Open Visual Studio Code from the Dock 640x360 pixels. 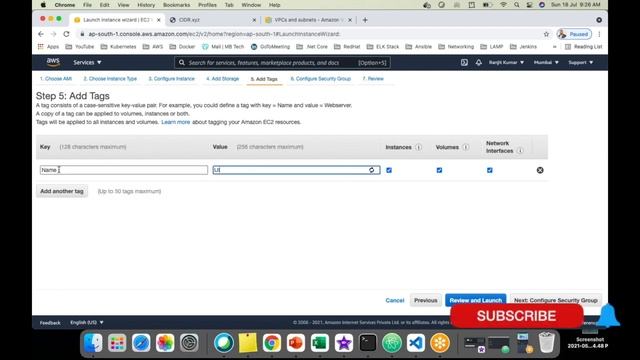point(416,343)
